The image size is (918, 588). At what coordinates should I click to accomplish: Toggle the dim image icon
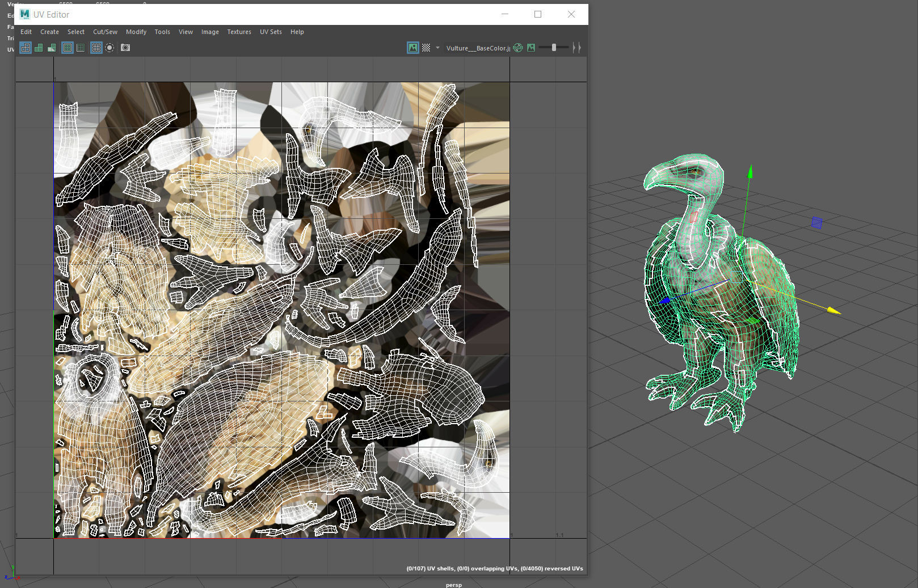(x=531, y=48)
